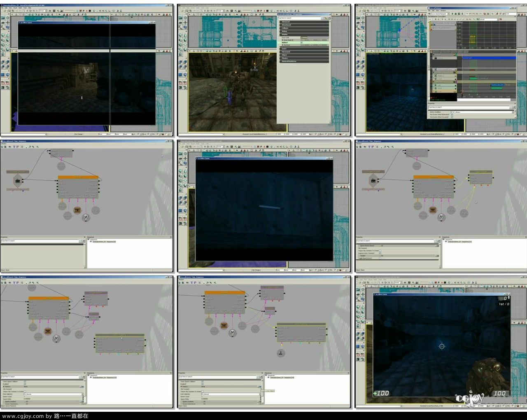Select Player variable node under Actor Factory in Kismet

[x=281, y=353]
